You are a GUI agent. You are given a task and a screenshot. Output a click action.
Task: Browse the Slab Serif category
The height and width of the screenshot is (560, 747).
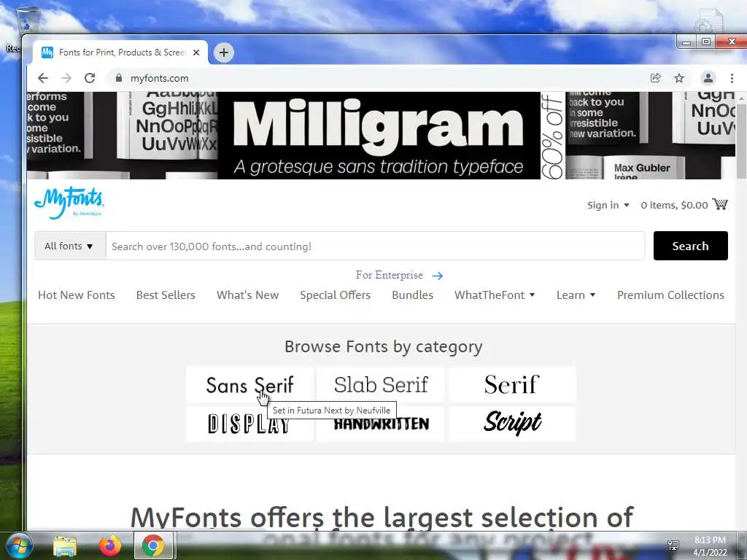click(x=381, y=385)
